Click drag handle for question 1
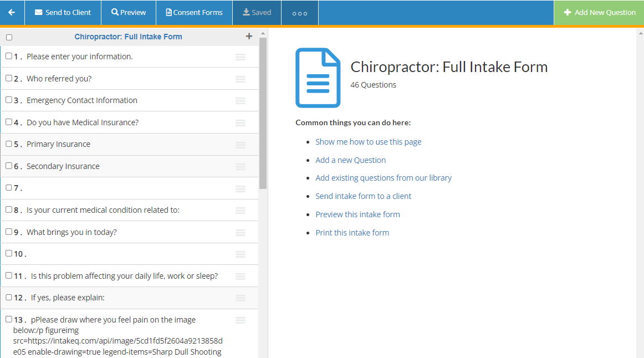This screenshot has width=644, height=358. click(x=241, y=57)
